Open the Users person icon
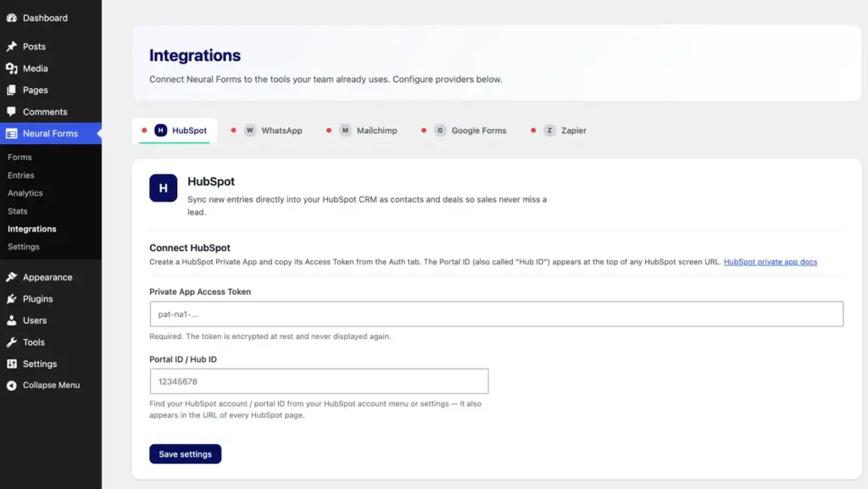The width and height of the screenshot is (868, 489). [12, 320]
